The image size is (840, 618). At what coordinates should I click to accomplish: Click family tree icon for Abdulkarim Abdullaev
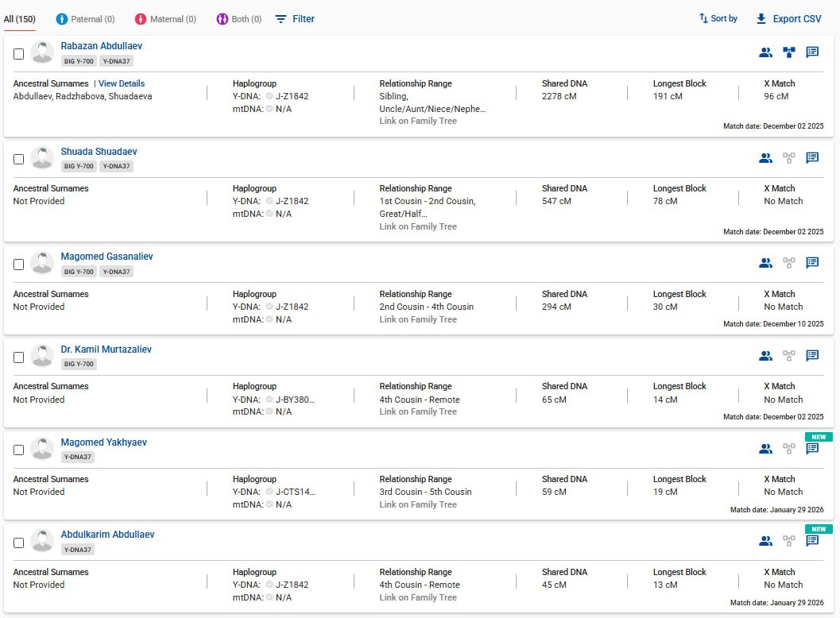(788, 541)
